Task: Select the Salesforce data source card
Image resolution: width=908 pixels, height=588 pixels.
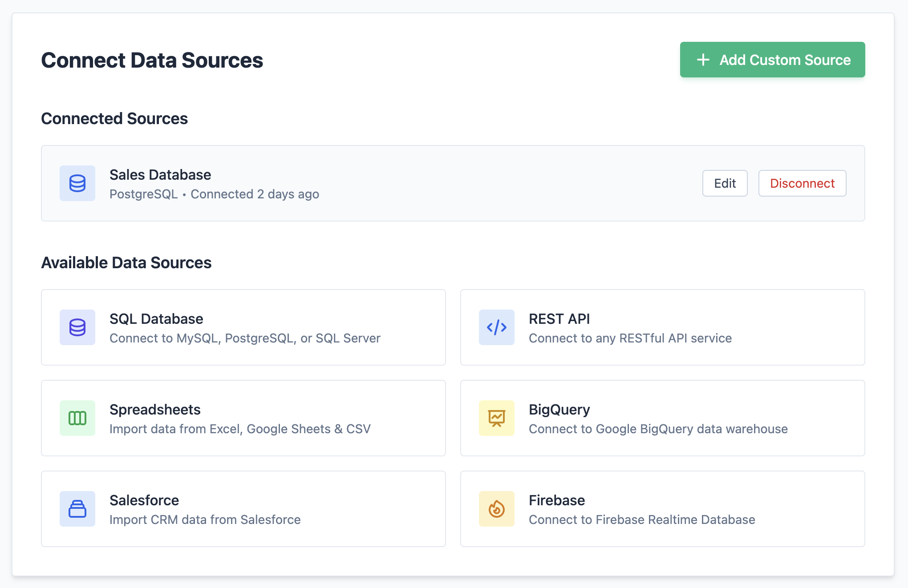Action: [x=243, y=509]
